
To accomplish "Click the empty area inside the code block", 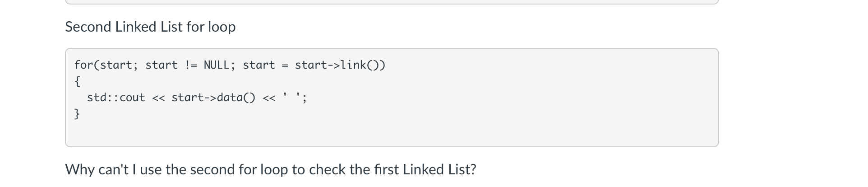I will coord(392,132).
